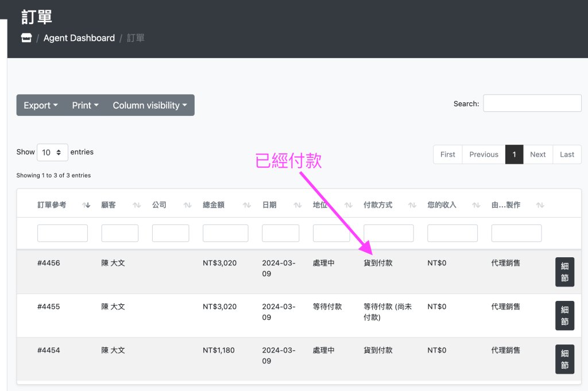Sort by 由...製作 column arrows
This screenshot has height=391, width=588.
point(540,205)
